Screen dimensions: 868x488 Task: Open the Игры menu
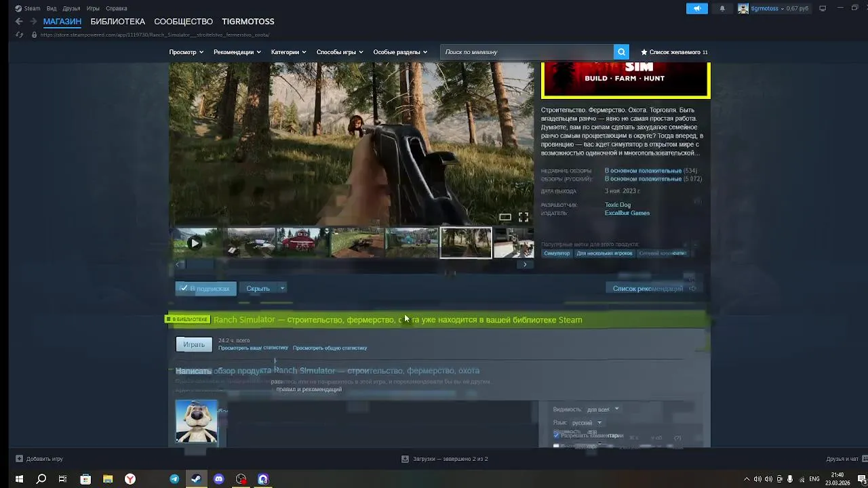click(x=94, y=9)
